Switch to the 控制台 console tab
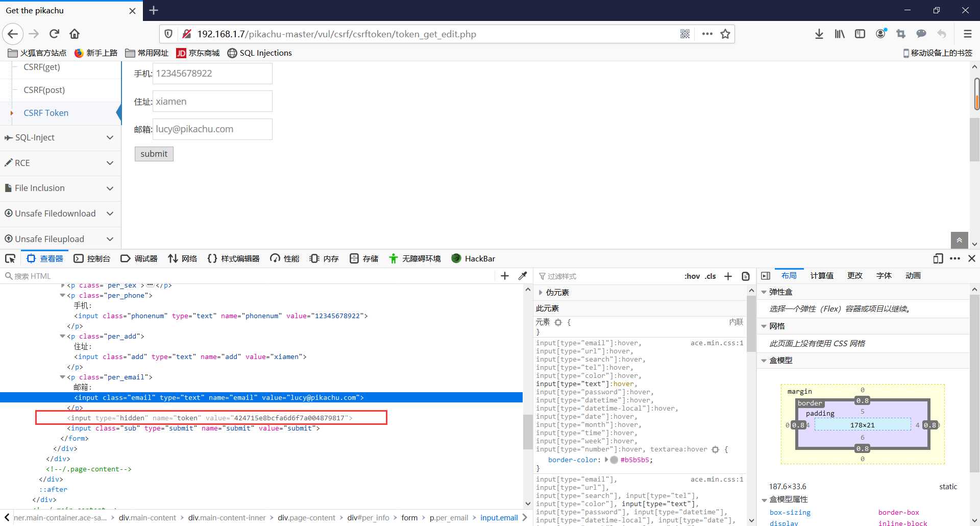Image resolution: width=980 pixels, height=526 pixels. click(x=92, y=259)
